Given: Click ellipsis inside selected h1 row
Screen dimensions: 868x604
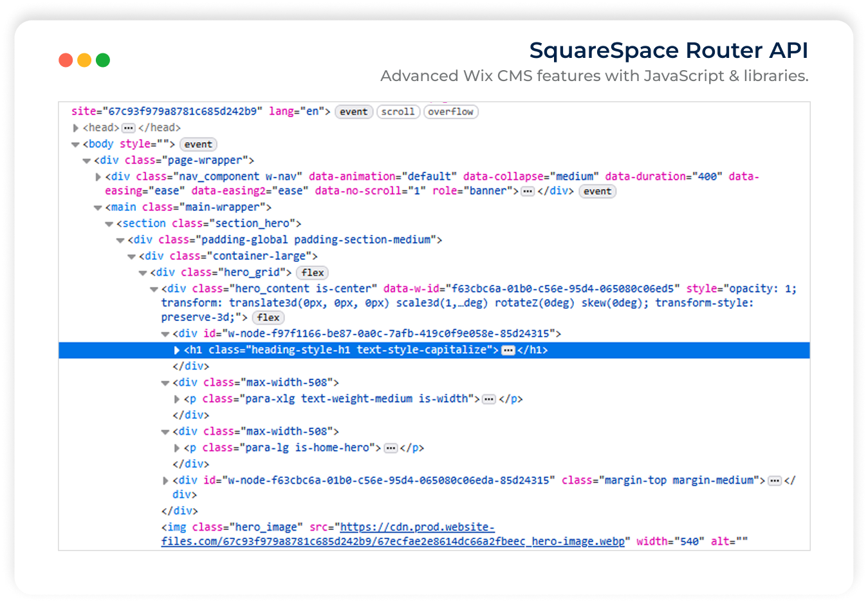Looking at the screenshot, I should (x=508, y=351).
